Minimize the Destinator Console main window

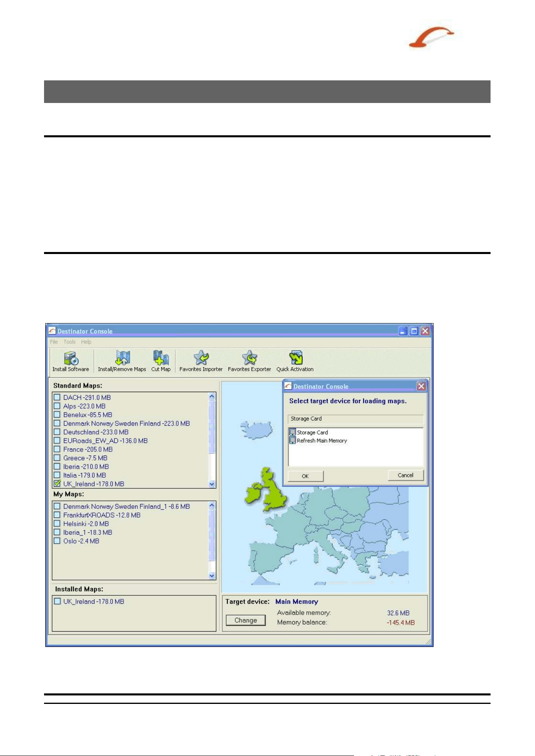click(x=402, y=331)
